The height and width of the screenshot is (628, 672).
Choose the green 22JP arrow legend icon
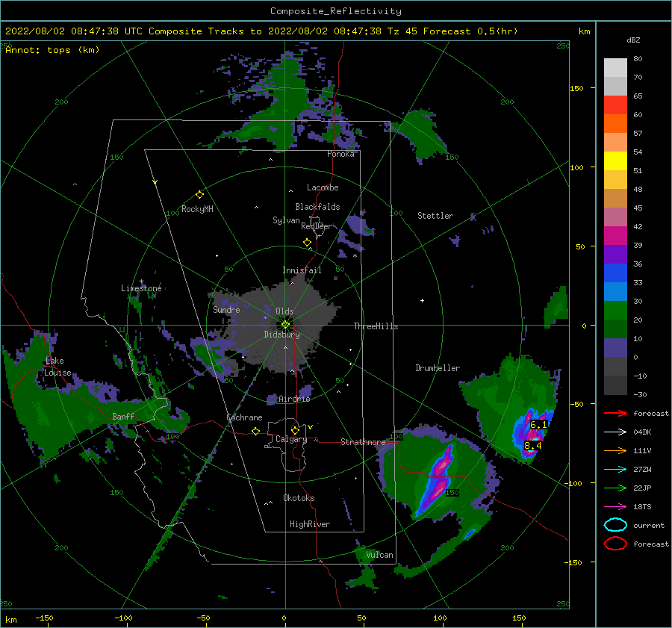[x=615, y=488]
